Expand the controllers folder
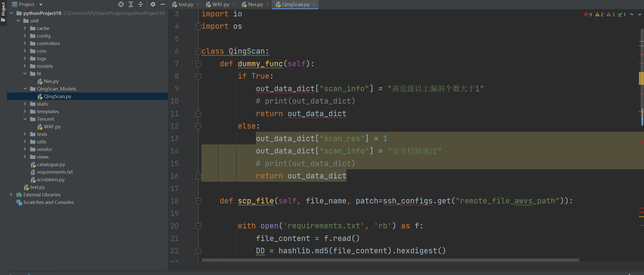 point(25,43)
